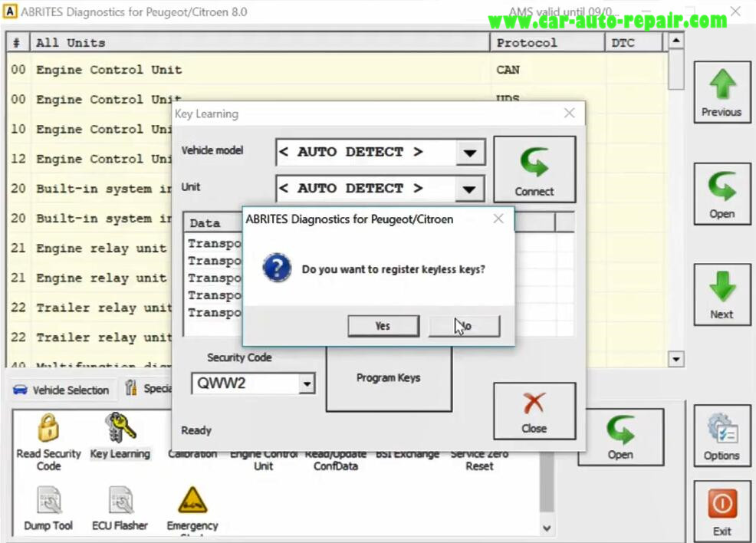The width and height of the screenshot is (756, 543).
Task: Select row 00 Engine Control Unit CAN
Action: (x=337, y=70)
